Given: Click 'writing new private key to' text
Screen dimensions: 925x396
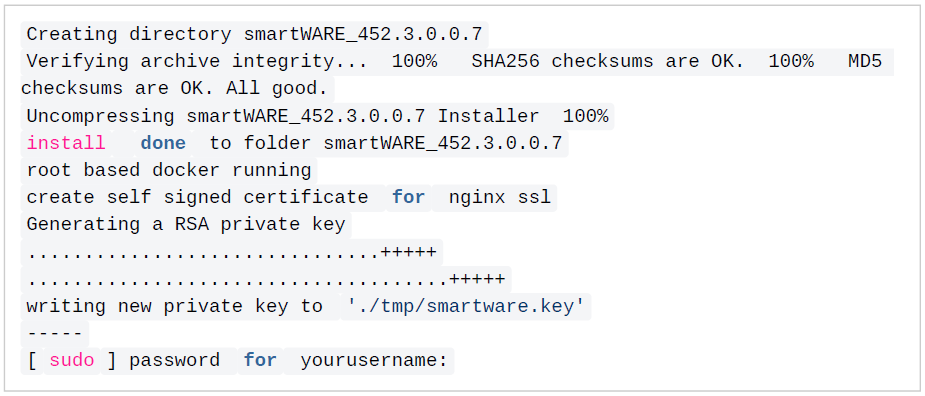Looking at the screenshot, I should [175, 306].
